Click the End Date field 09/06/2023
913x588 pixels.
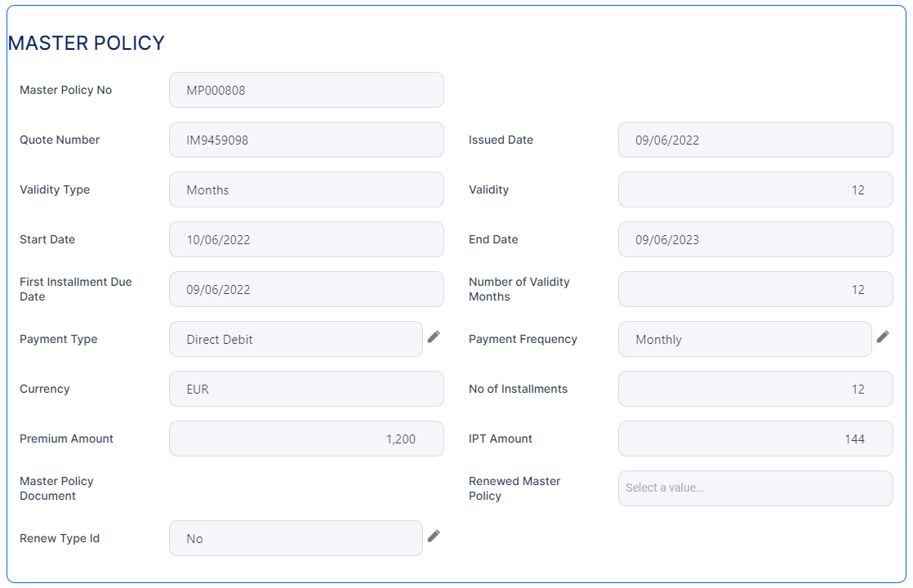755,239
